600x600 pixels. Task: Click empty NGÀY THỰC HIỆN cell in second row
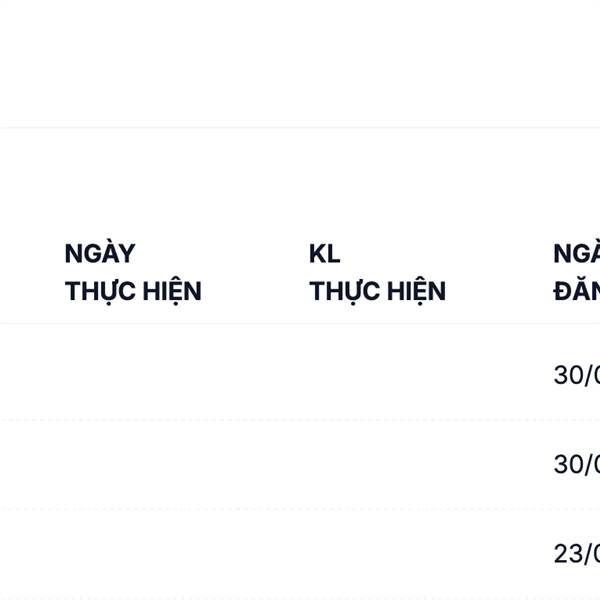pos(133,464)
